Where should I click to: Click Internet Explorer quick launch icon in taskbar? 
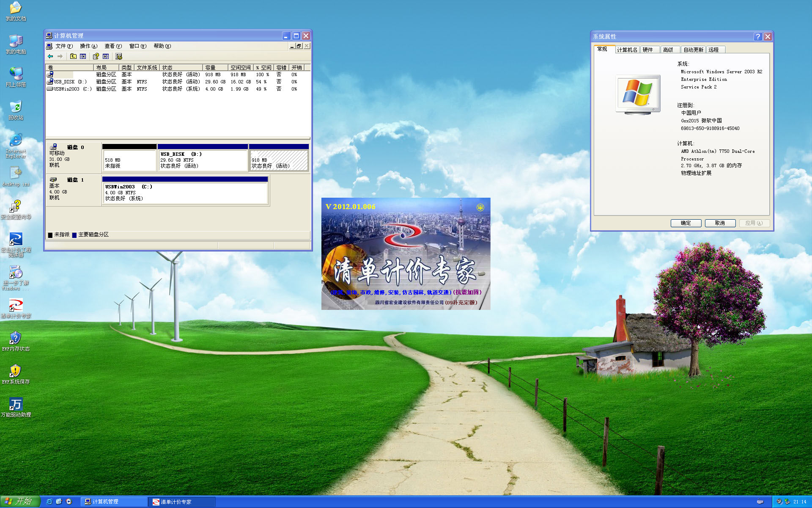coord(49,502)
